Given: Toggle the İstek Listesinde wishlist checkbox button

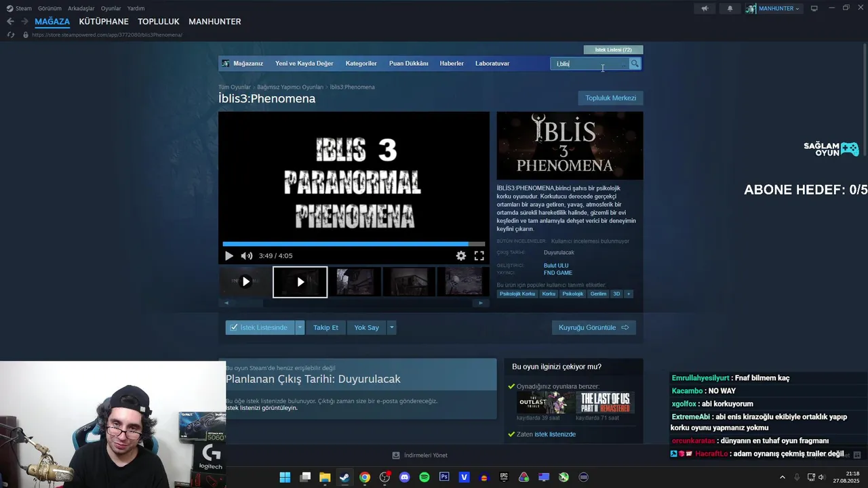Looking at the screenshot, I should click(260, 327).
